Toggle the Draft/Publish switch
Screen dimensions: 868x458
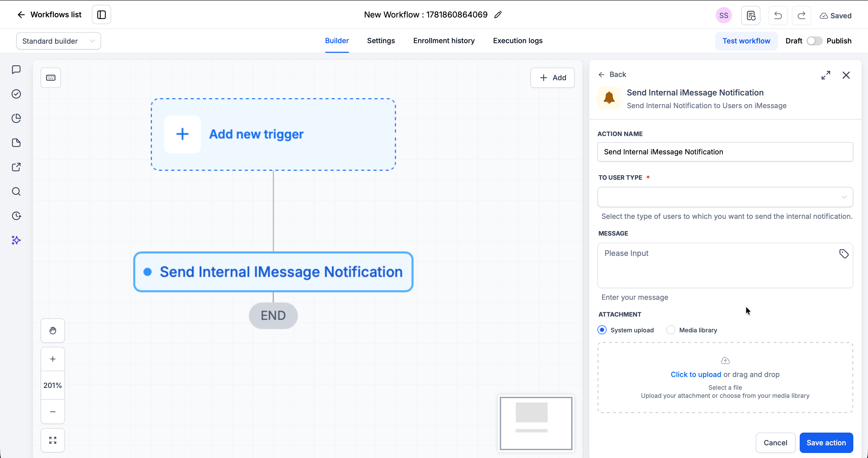pyautogui.click(x=814, y=41)
